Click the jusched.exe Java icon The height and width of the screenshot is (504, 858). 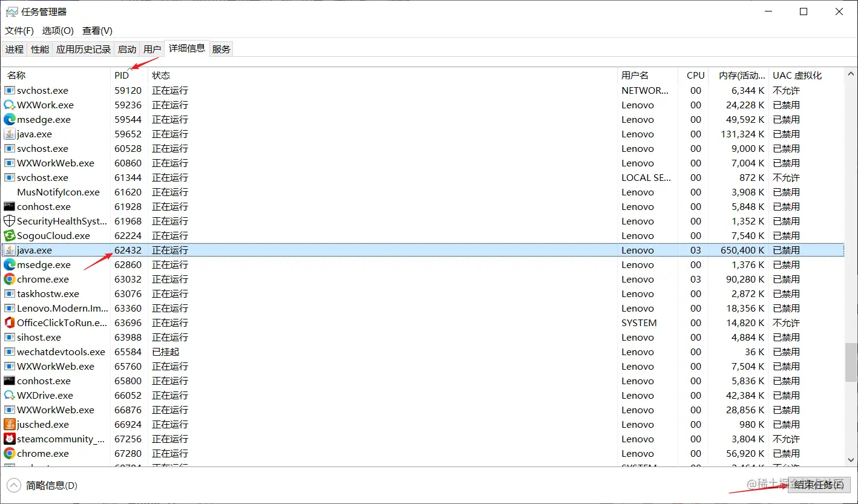[x=9, y=424]
